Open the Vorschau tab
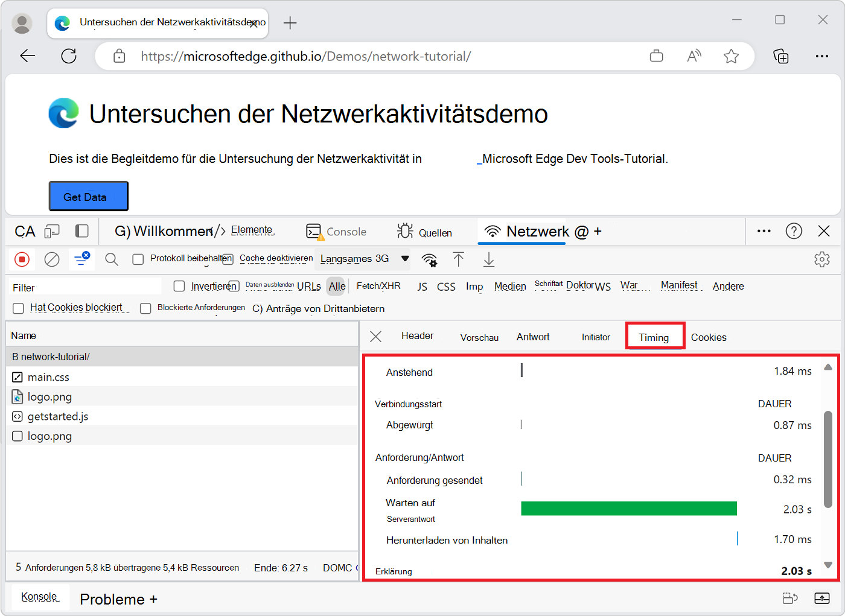Image resolution: width=845 pixels, height=616 pixels. pyautogui.click(x=479, y=337)
